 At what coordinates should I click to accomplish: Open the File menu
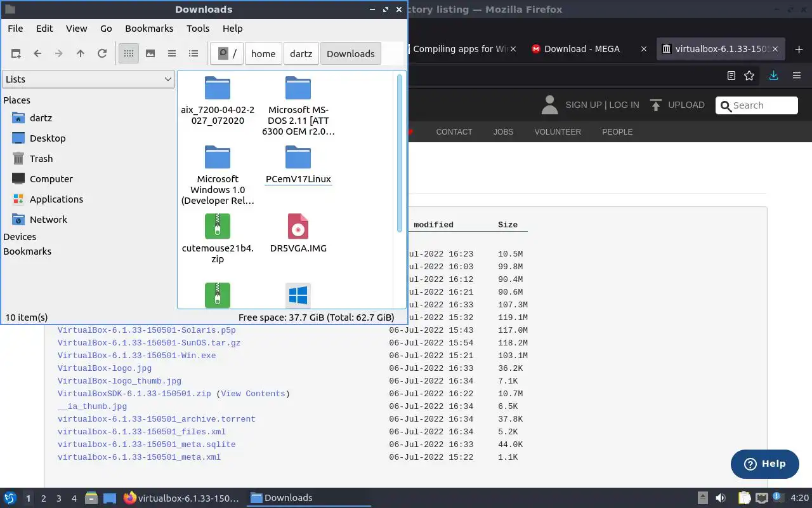(x=15, y=29)
